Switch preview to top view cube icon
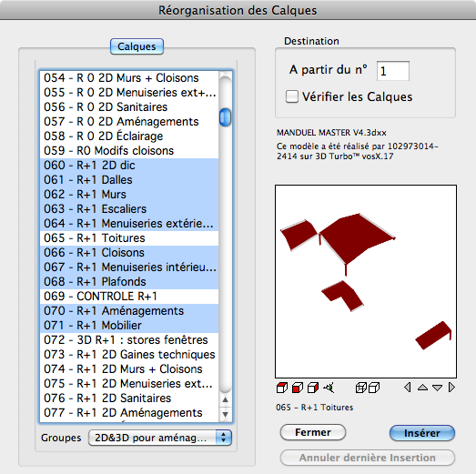Viewport: 476px width, 474px height. point(282,388)
